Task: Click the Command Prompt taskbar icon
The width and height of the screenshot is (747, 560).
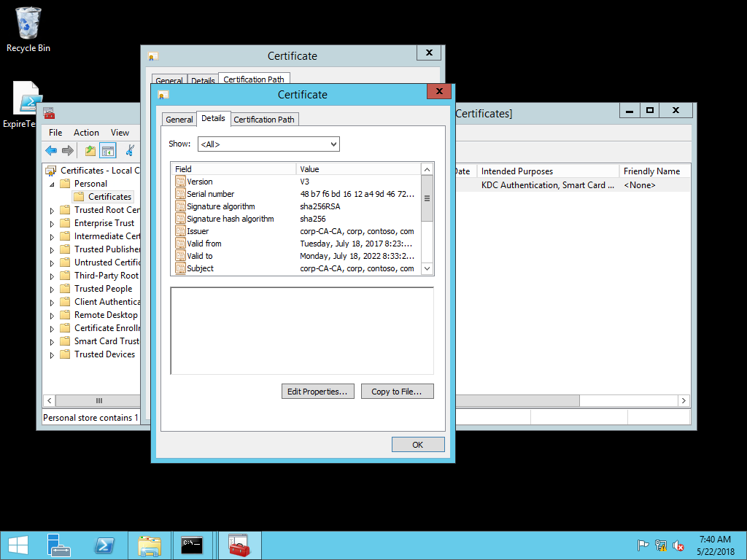Action: coord(192,545)
